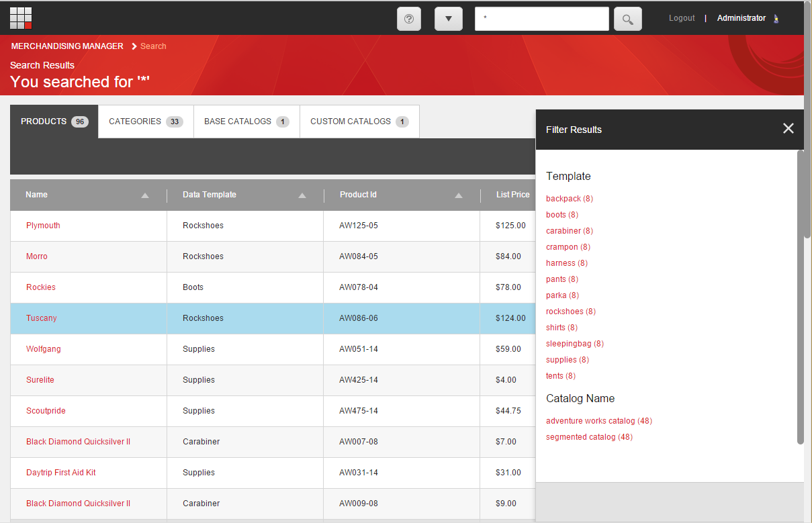Image resolution: width=812 pixels, height=523 pixels.
Task: Filter by sleepingbag template
Action: click(569, 344)
